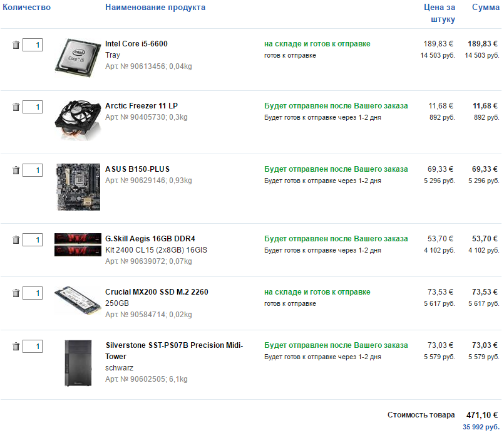
Task: View ASUS motherboard thumbnail image
Action: [78, 187]
